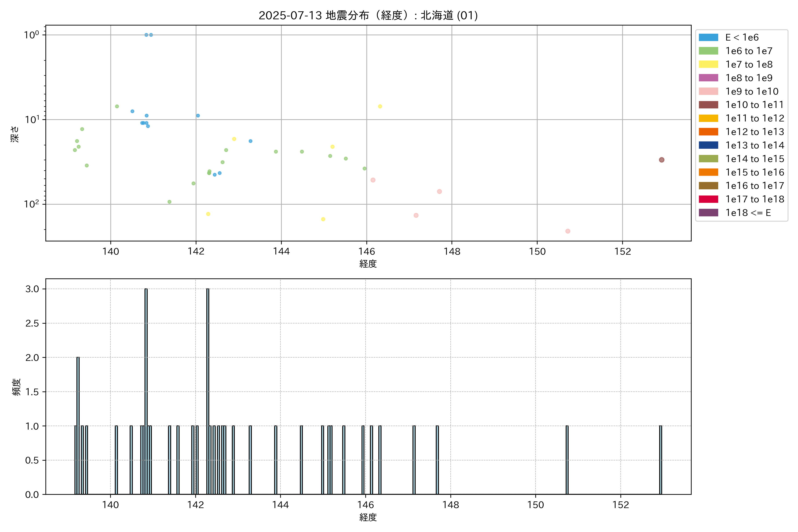Click the yellow '1e7 to 1e8' legend swatch

click(x=708, y=65)
